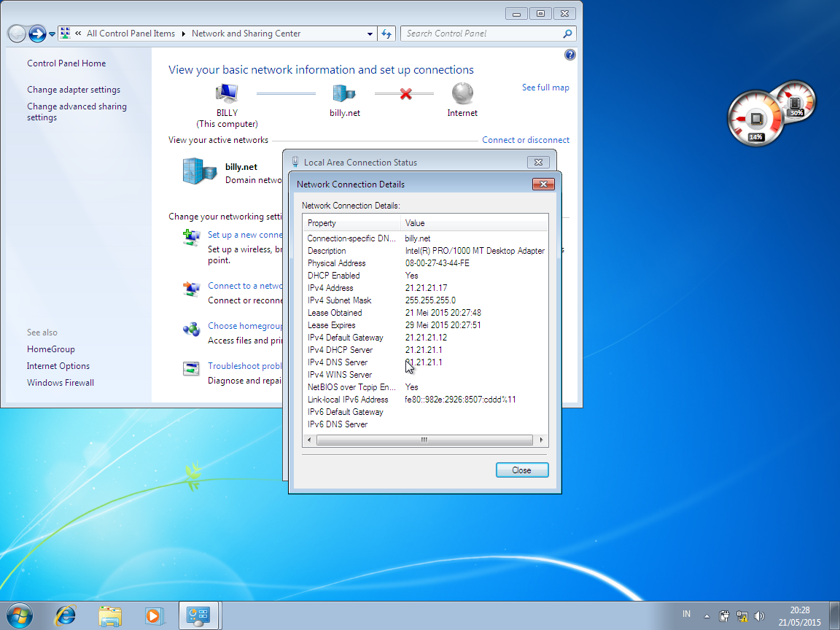The image size is (840, 630).
Task: Click the Value column header
Action: coord(474,223)
